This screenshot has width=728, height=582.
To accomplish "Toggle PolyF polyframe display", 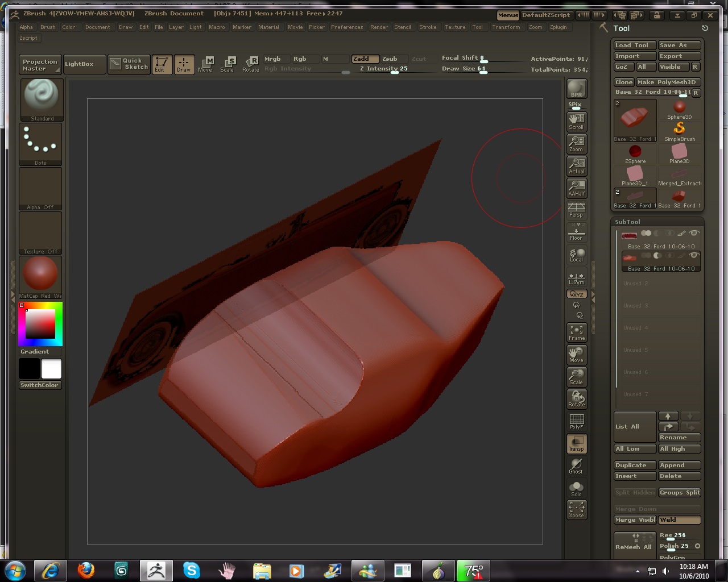I will 577,421.
